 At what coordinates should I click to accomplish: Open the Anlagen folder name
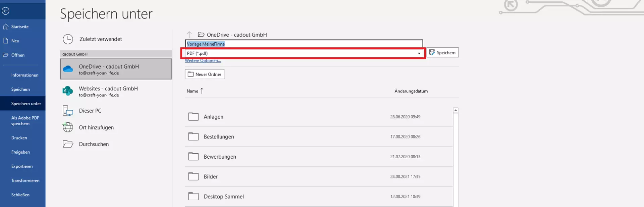(213, 117)
